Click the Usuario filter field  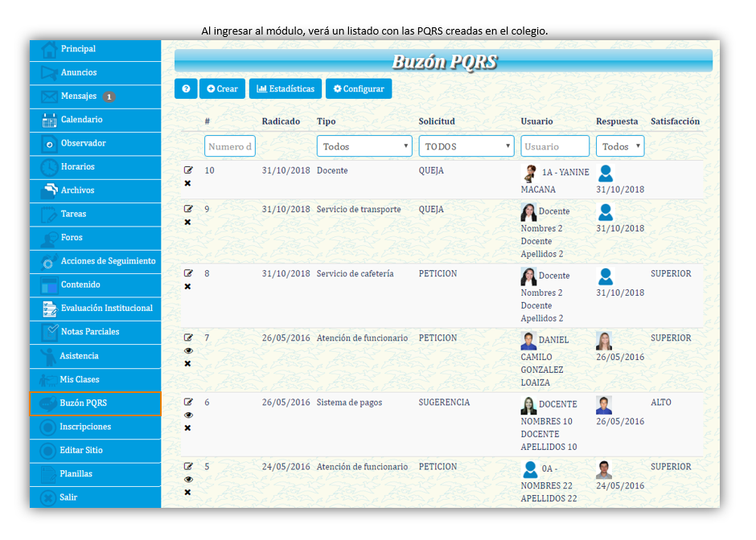[x=555, y=146]
